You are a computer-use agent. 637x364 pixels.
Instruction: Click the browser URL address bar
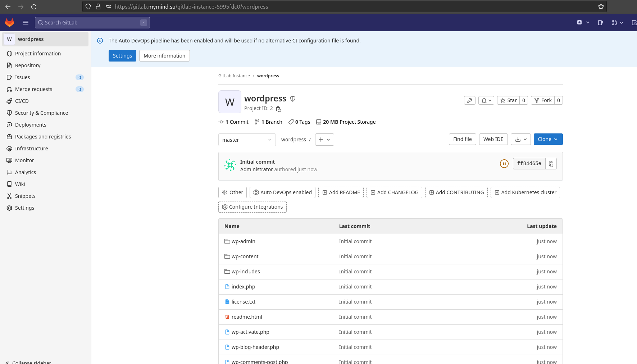[344, 6]
